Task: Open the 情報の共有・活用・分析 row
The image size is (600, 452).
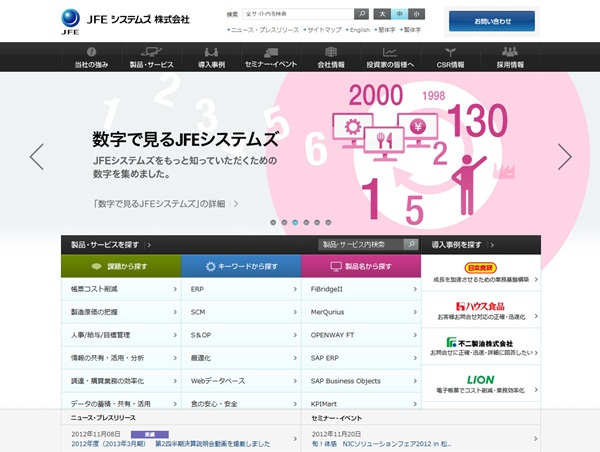Action: [x=121, y=358]
